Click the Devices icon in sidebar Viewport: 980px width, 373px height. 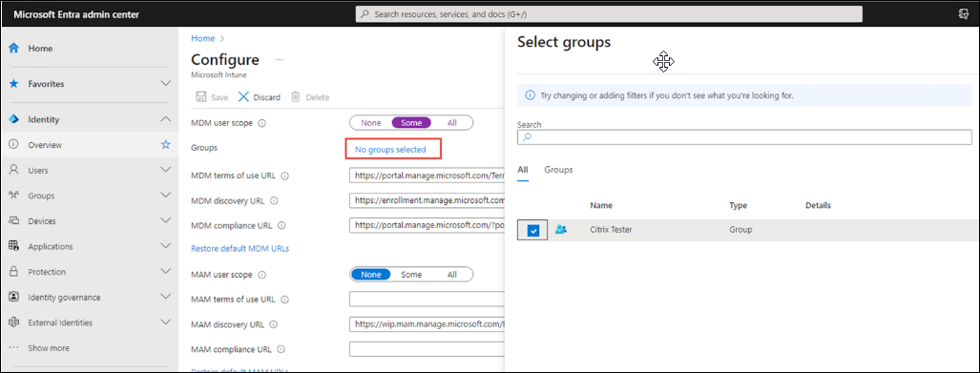[13, 221]
